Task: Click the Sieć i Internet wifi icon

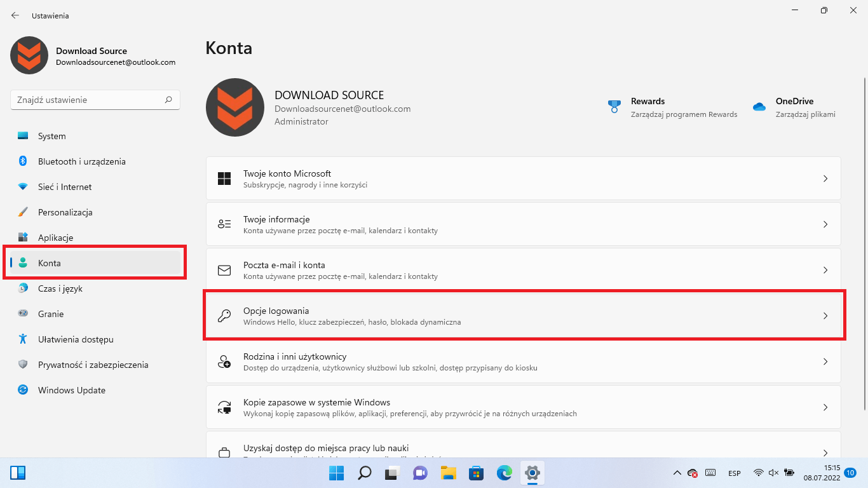Action: 23,187
